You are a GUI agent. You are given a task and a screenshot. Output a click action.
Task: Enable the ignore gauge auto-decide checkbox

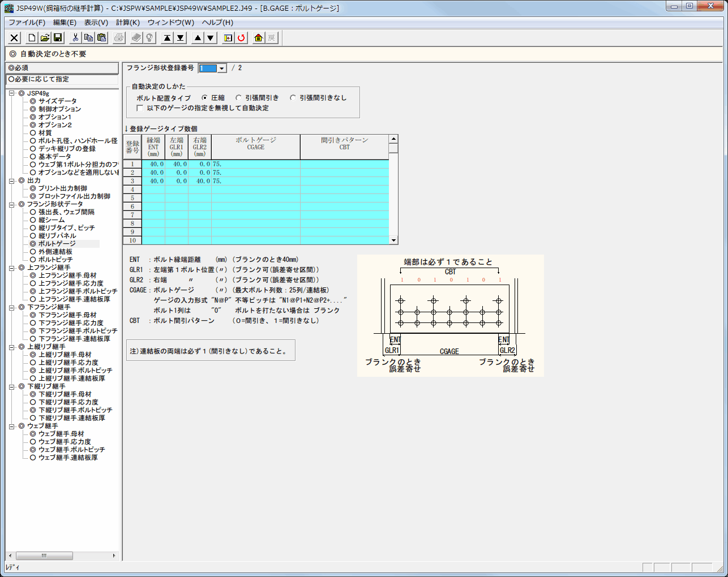[x=140, y=108]
